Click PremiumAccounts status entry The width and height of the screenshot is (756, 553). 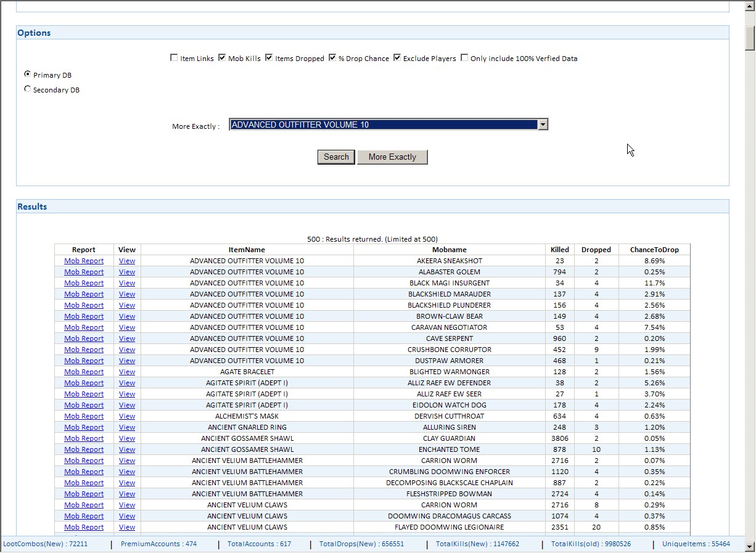pos(158,544)
